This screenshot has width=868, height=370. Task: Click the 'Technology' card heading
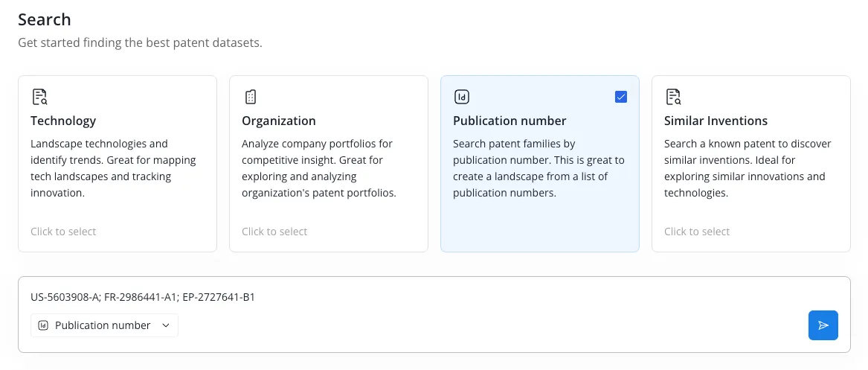coord(63,121)
